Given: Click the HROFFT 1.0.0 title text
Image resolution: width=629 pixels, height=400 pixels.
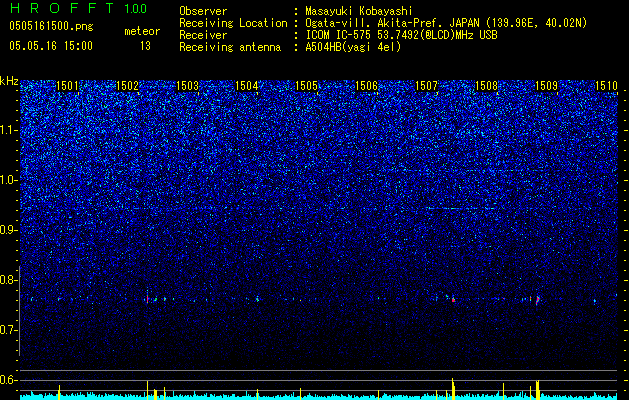Looking at the screenshot, I should pos(78,8).
